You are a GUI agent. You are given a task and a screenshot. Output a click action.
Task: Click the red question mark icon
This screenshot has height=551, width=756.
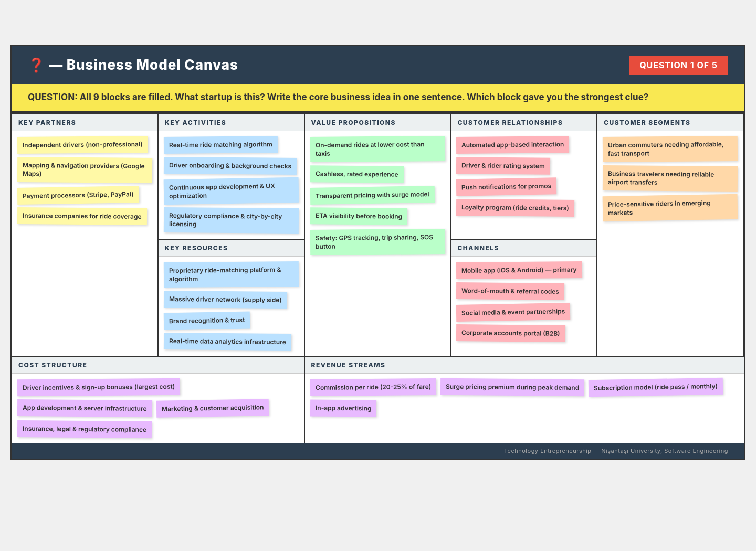(36, 65)
